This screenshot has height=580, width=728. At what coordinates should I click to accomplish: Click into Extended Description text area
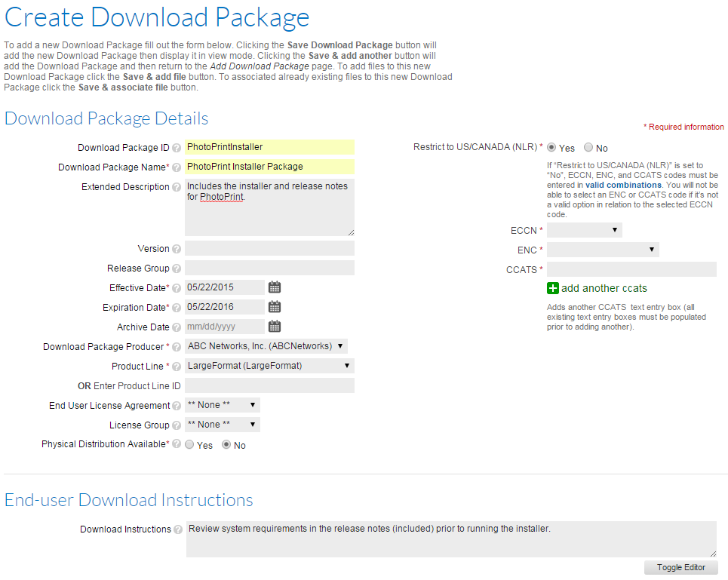(270, 207)
